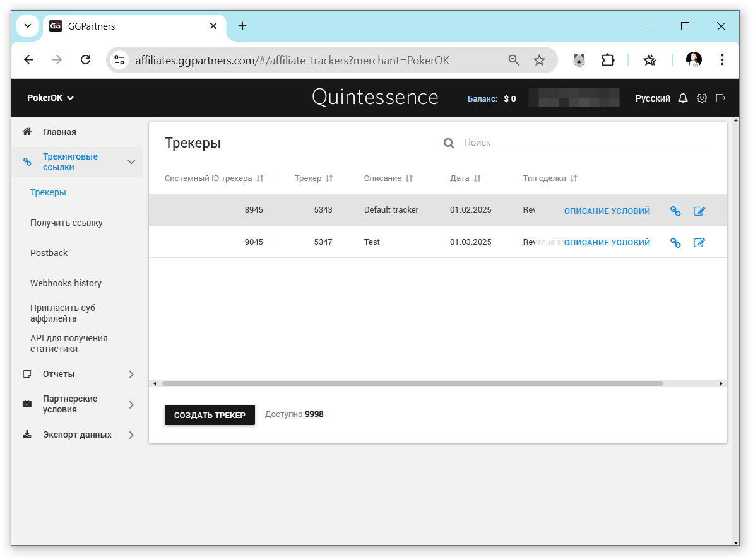Click the address bar URL

tap(292, 61)
